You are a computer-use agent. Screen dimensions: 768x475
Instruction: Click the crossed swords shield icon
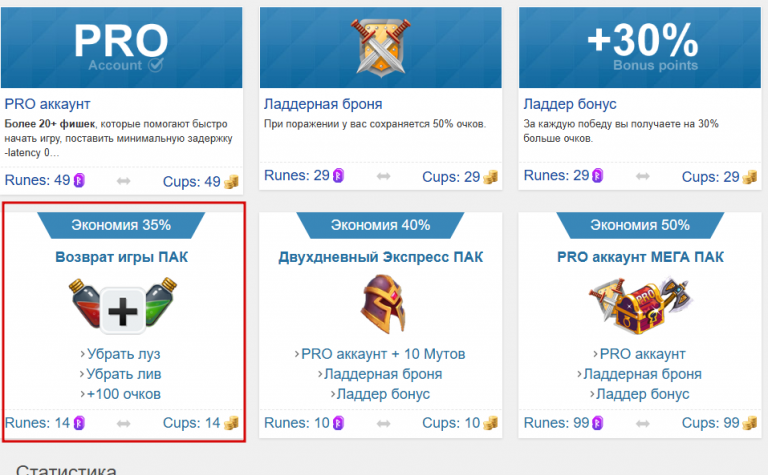tap(381, 48)
